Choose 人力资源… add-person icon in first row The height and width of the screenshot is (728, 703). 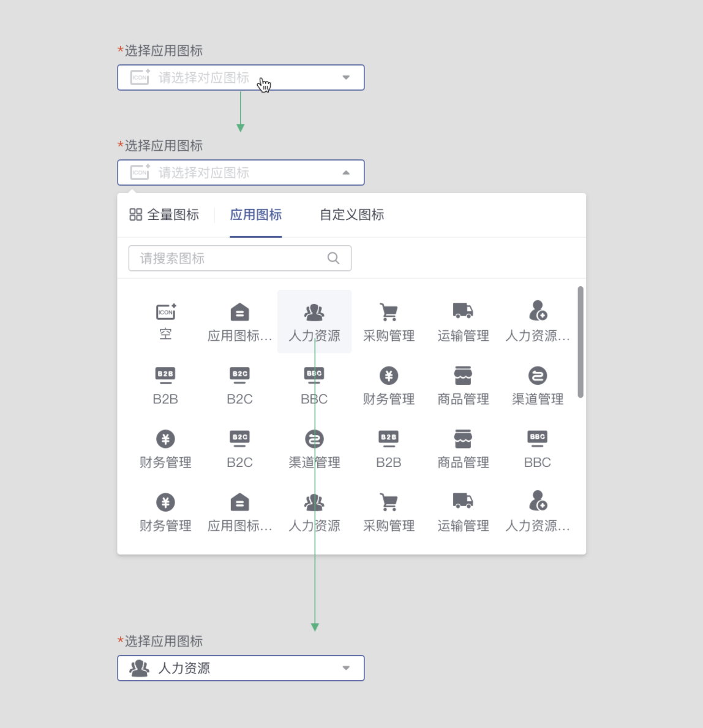point(537,321)
